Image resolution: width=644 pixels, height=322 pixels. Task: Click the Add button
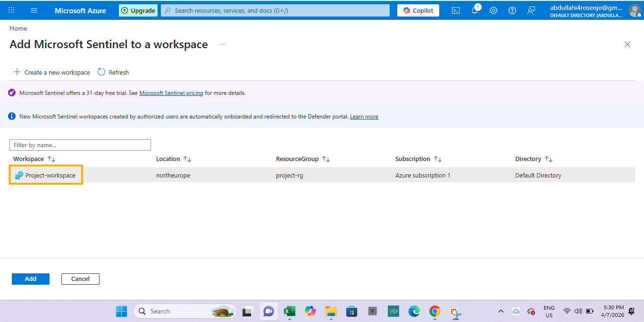click(31, 279)
